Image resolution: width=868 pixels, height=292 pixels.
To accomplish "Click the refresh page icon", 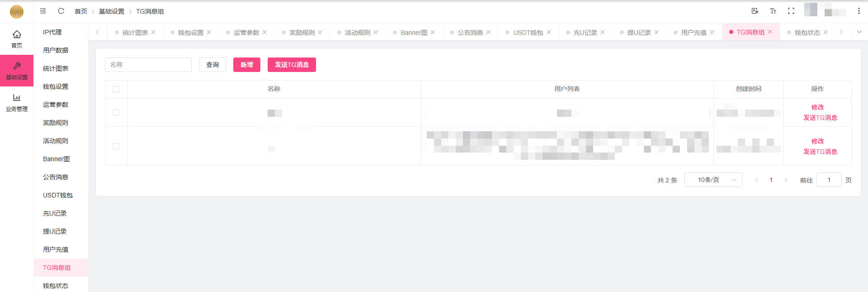I will tap(61, 11).
